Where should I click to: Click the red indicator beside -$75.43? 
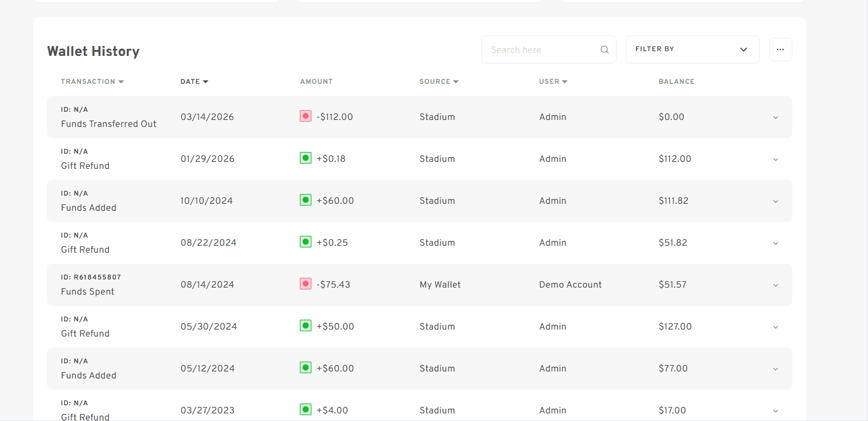pyautogui.click(x=305, y=284)
